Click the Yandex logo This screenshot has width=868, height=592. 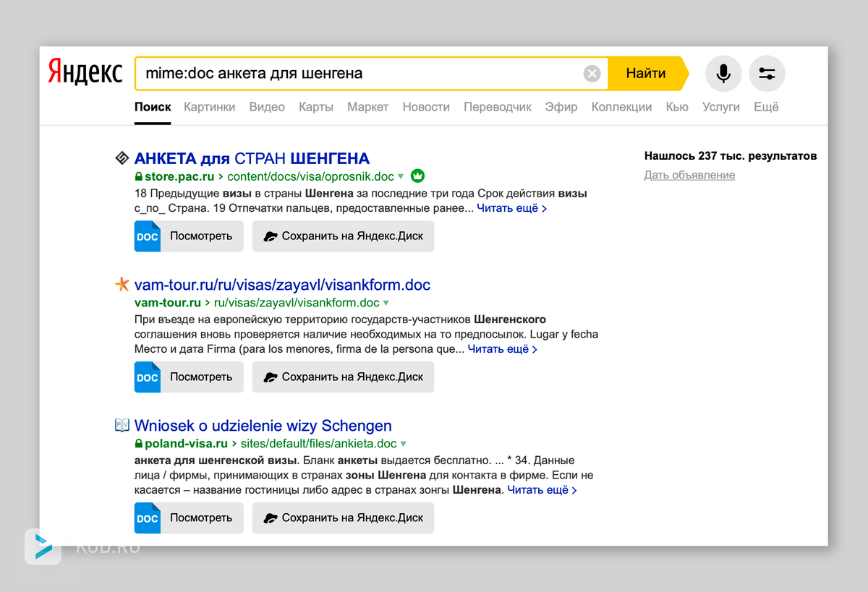coord(85,72)
